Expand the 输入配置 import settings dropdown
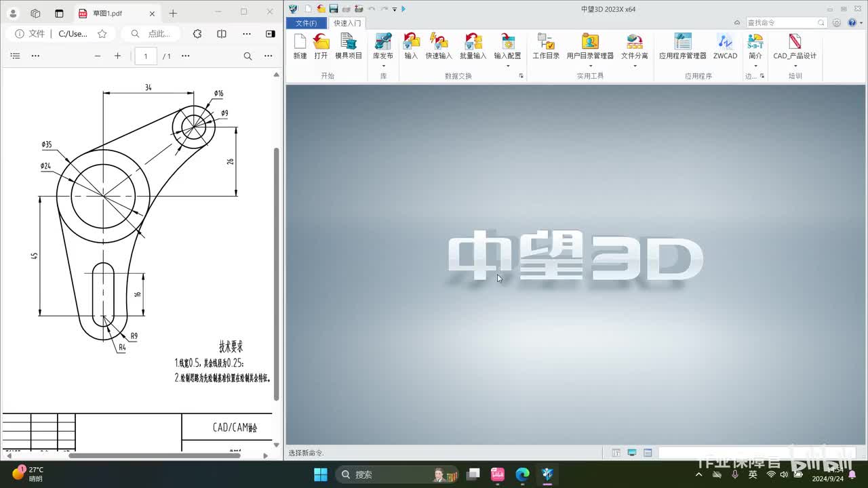Image resolution: width=868 pixels, height=488 pixels. coord(507,66)
